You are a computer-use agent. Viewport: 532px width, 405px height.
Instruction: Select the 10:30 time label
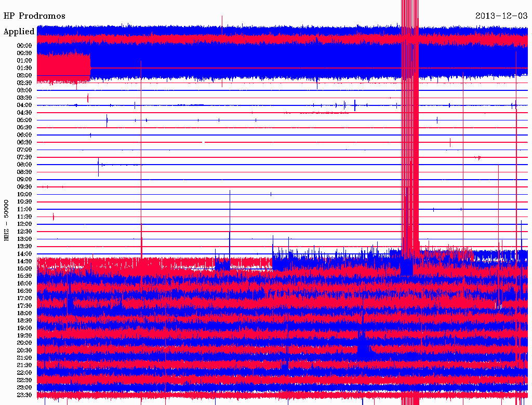coord(24,202)
